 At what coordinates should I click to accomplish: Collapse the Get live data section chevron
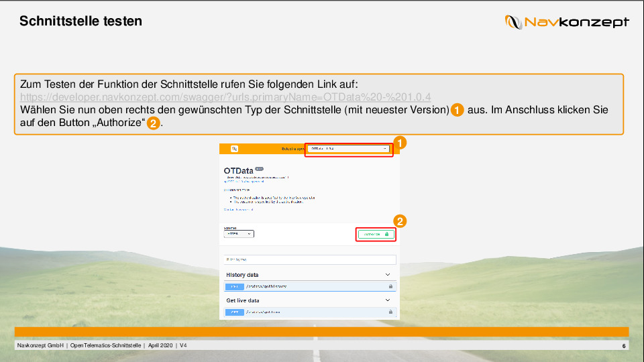388,300
